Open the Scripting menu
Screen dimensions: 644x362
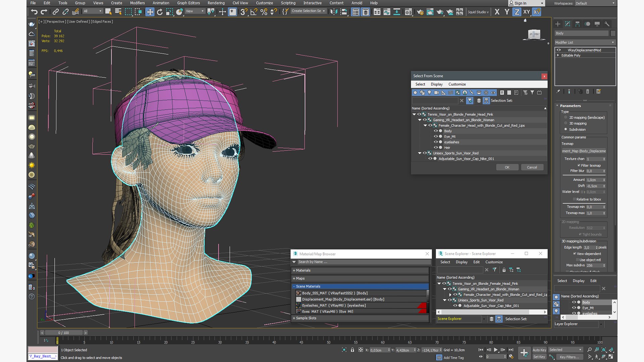tap(288, 3)
